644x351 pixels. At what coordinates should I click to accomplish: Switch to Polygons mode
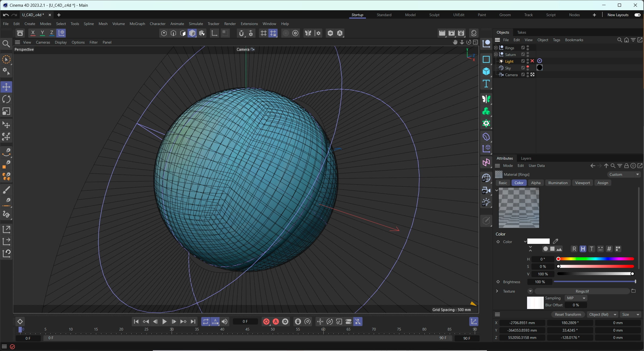pyautogui.click(x=183, y=33)
